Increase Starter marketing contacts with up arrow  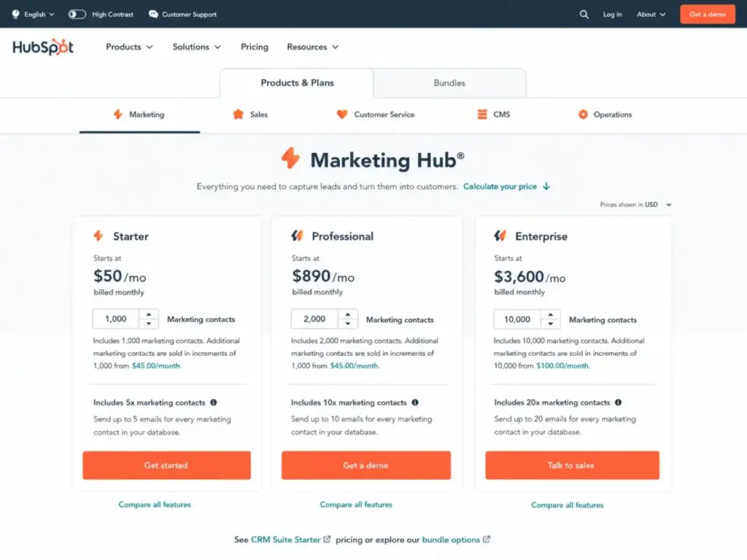[x=149, y=315]
